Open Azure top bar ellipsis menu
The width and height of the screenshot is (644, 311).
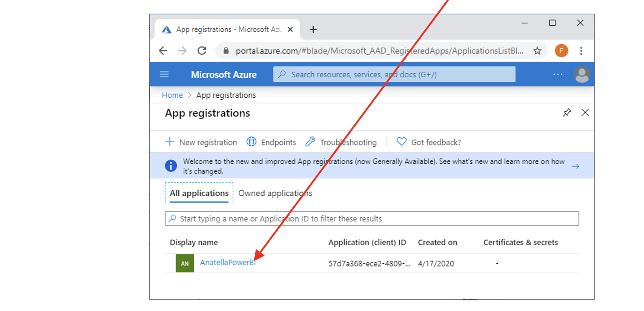558,75
